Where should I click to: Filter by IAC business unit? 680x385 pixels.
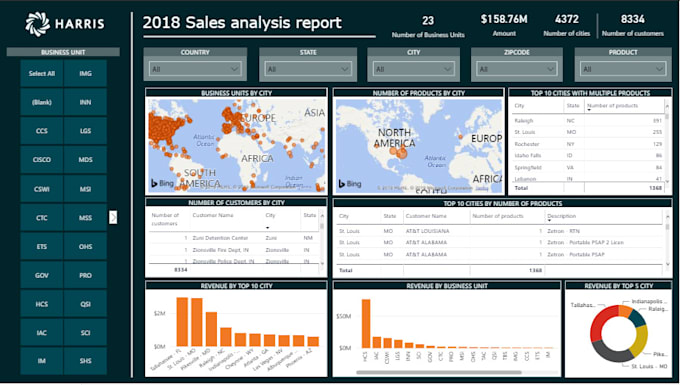pos(42,333)
